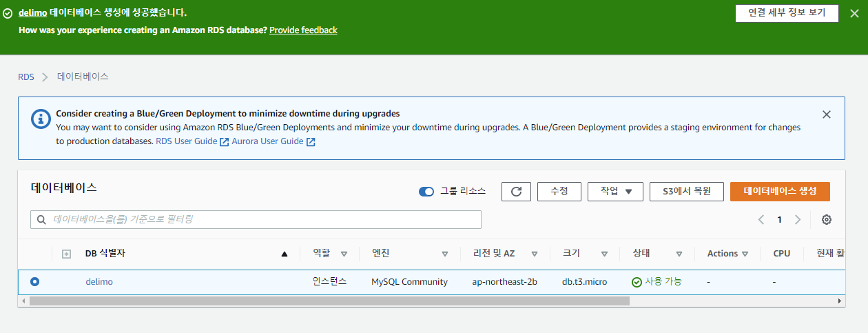Close the green success banner
This screenshot has height=333, width=868.
(854, 14)
